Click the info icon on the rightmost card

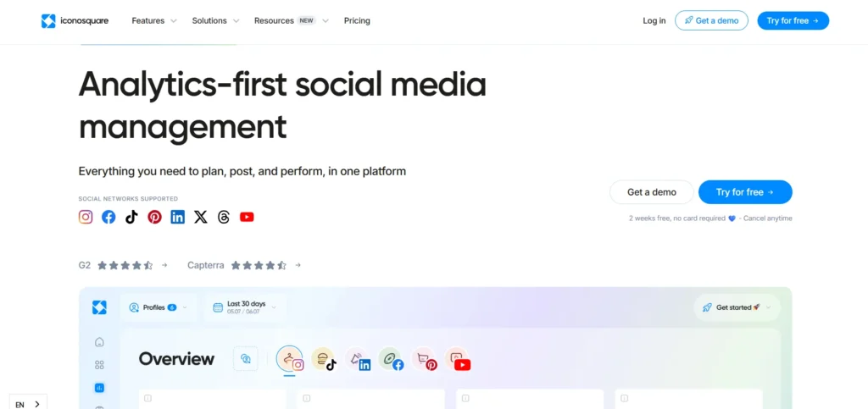click(625, 398)
